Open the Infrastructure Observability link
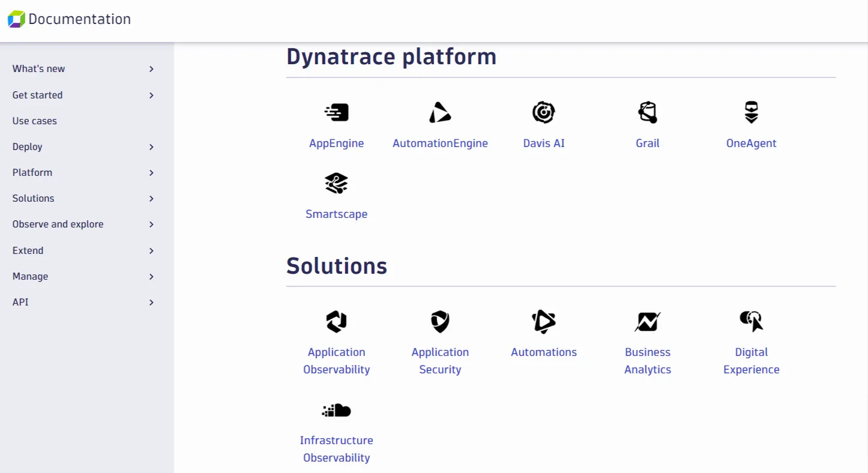Image resolution: width=868 pixels, height=473 pixels. [337, 449]
